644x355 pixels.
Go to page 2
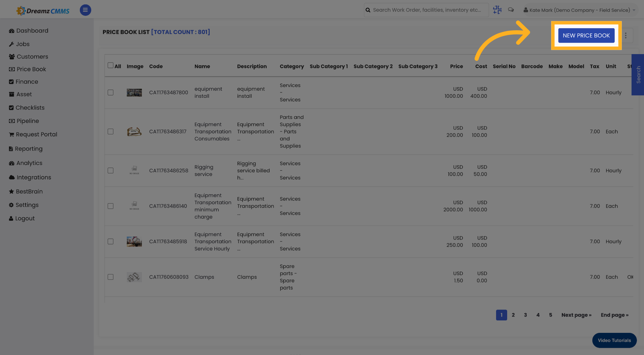(x=513, y=315)
